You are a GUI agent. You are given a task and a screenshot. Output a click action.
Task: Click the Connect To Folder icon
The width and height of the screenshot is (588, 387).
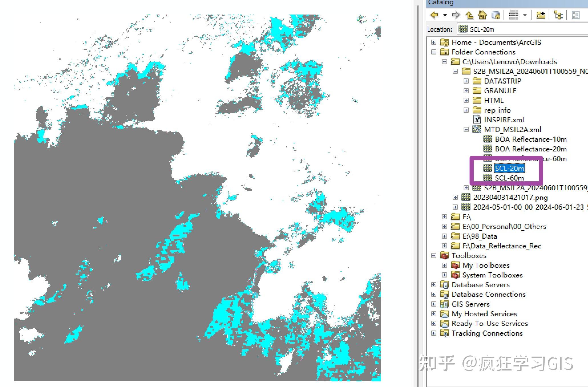[541, 15]
